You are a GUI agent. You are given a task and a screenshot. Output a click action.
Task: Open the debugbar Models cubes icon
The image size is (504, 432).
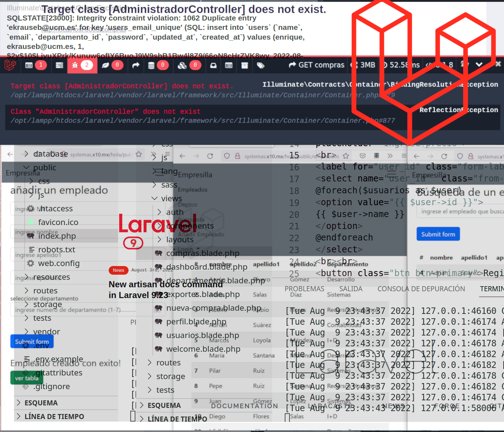182,65
